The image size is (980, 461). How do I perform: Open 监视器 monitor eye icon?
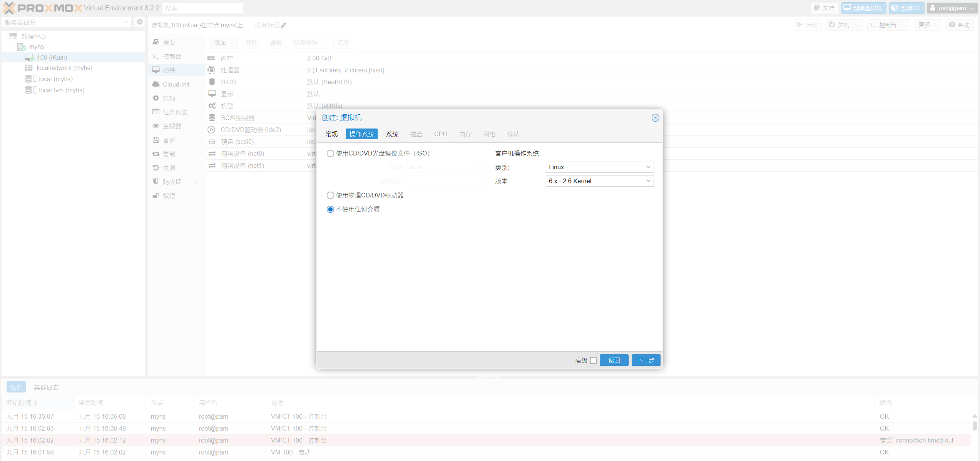(x=156, y=125)
